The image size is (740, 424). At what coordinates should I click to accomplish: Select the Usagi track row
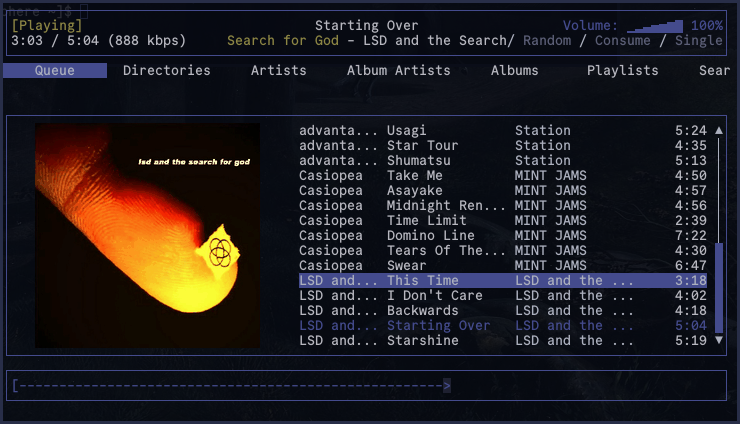click(x=503, y=130)
